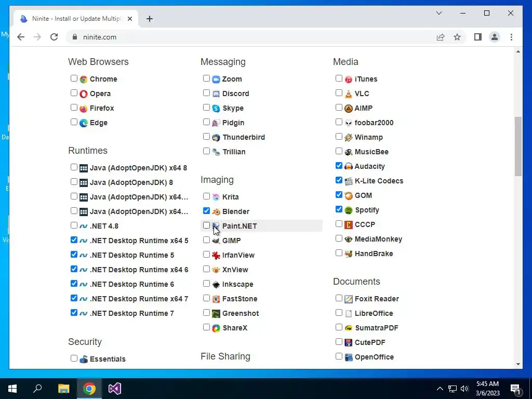Check the .NET 4.8 checkbox
The image size is (532, 399).
point(74,225)
